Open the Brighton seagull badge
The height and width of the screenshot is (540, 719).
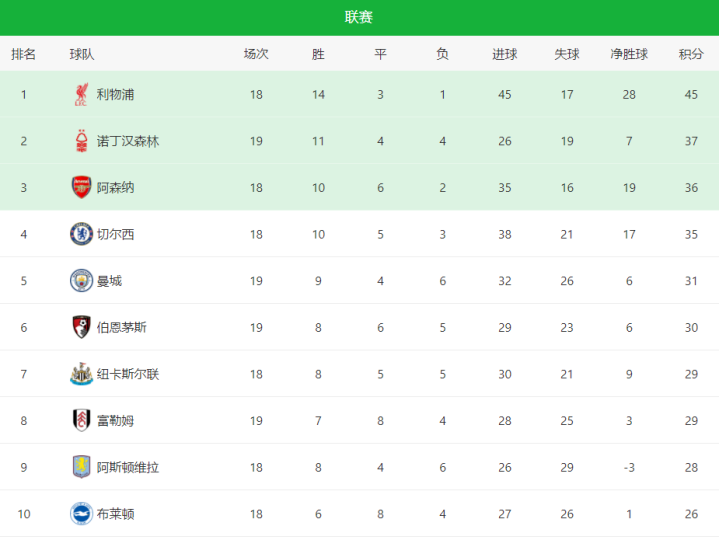[x=81, y=514]
